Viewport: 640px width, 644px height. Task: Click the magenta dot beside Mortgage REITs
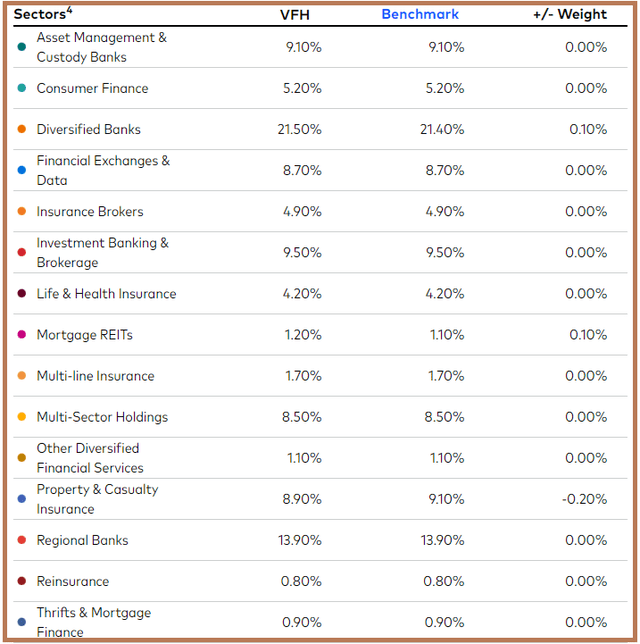(x=22, y=334)
